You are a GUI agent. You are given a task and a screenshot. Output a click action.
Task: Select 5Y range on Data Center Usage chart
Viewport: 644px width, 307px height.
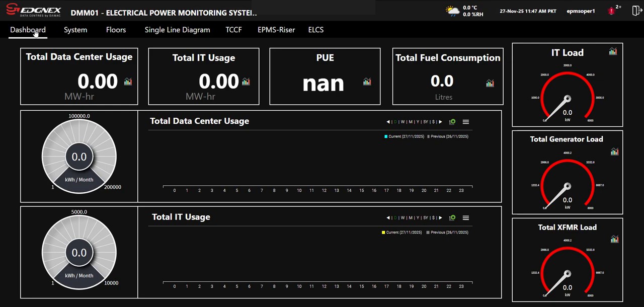[x=426, y=122]
